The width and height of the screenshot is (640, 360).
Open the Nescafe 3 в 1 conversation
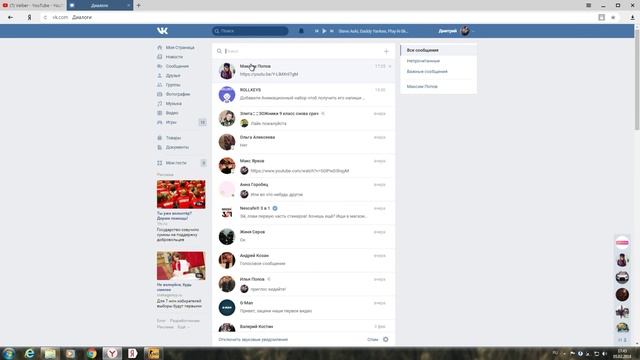pyautogui.click(x=303, y=213)
